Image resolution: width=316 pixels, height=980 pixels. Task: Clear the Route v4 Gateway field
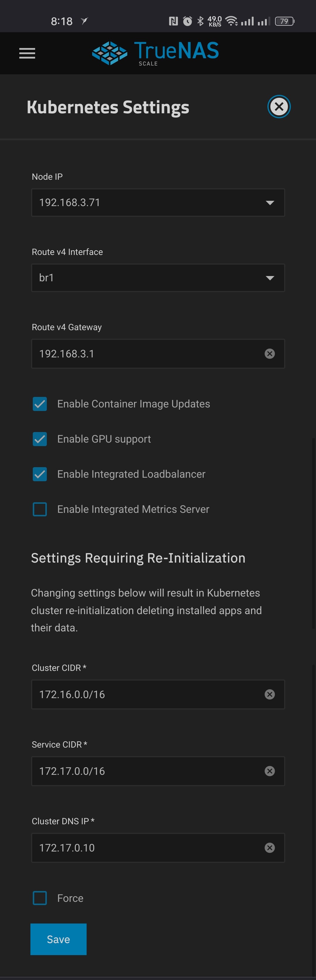[x=269, y=354]
